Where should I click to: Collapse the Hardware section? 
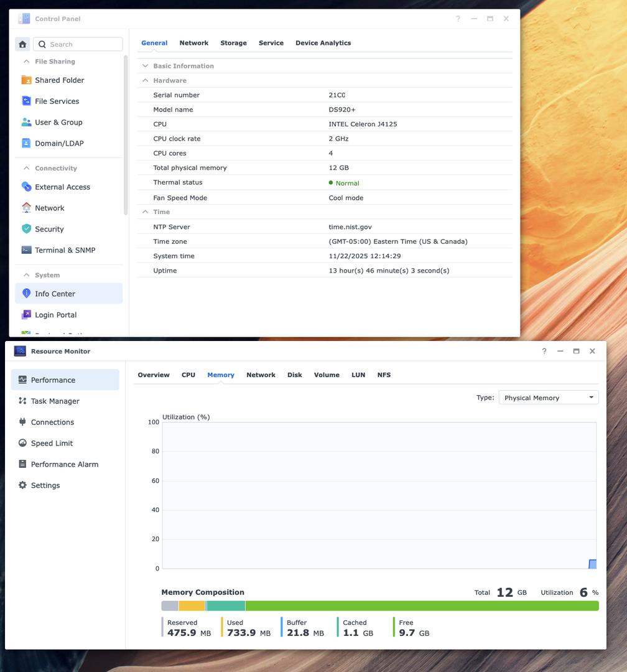click(x=146, y=80)
